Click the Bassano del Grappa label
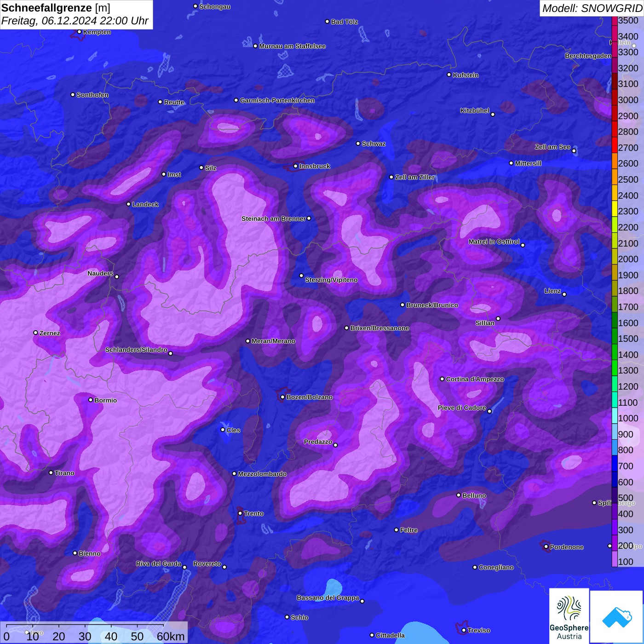The image size is (644, 644). click(x=328, y=598)
